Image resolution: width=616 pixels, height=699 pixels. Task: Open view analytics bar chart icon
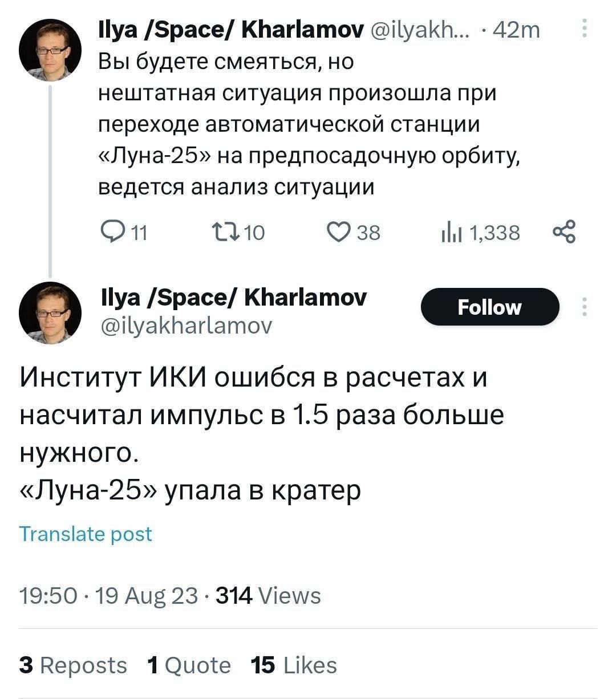[x=450, y=232]
